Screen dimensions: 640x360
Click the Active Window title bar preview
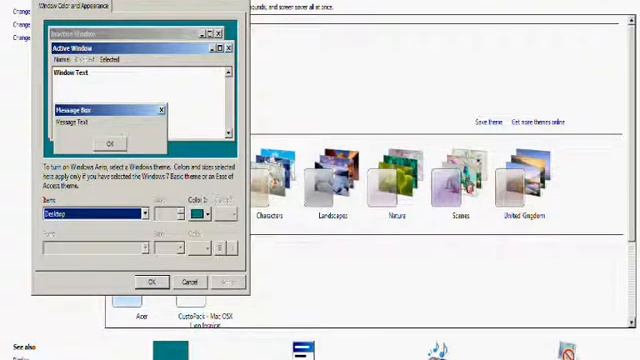(130, 48)
